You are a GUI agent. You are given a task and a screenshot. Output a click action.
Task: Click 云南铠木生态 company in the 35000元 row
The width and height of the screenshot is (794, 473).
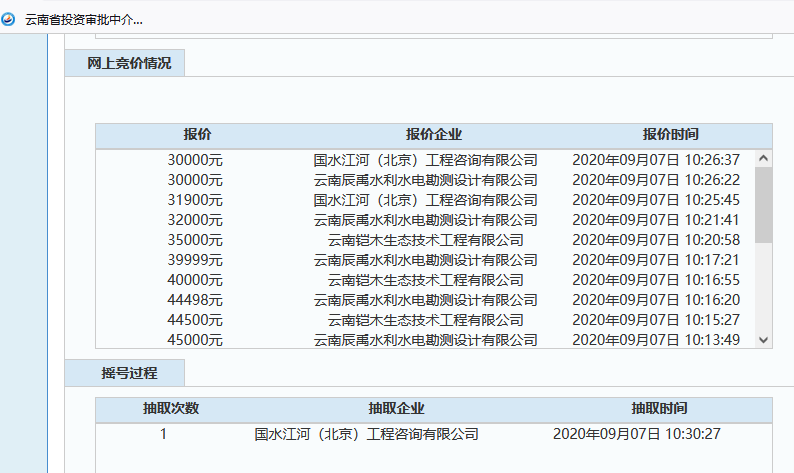click(425, 240)
